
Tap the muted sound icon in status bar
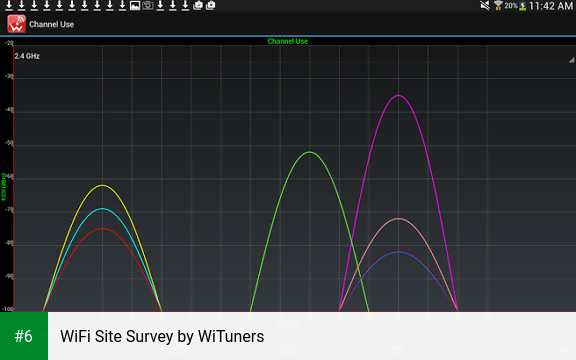pos(485,6)
